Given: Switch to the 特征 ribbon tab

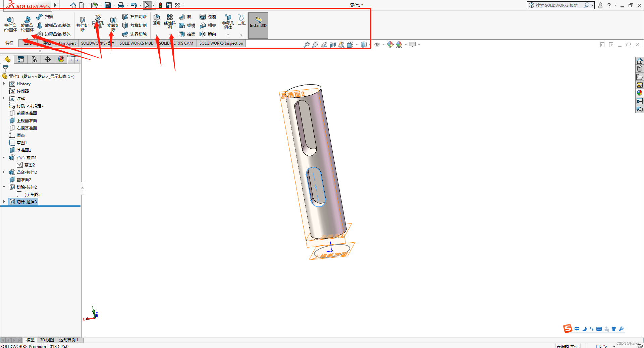Looking at the screenshot, I should (9, 43).
